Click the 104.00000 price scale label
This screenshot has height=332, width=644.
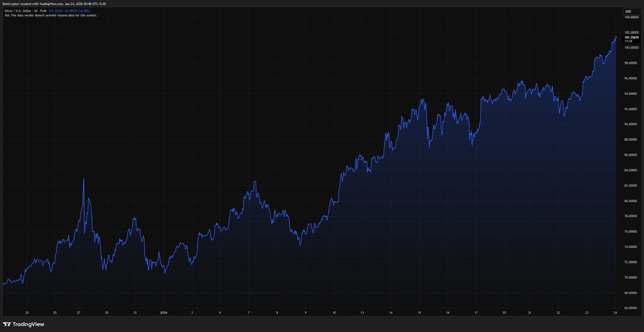point(631,17)
